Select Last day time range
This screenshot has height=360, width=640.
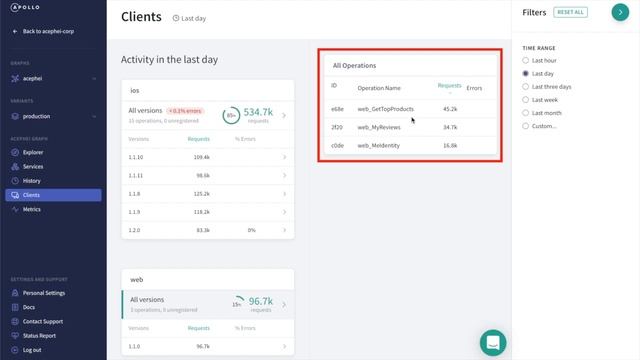[525, 73]
